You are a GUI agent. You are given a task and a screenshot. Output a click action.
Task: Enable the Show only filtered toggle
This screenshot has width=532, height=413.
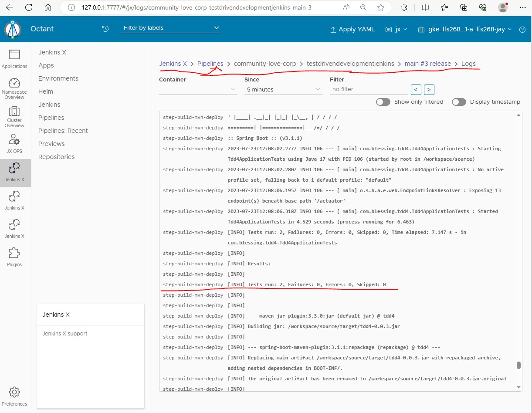click(x=383, y=102)
